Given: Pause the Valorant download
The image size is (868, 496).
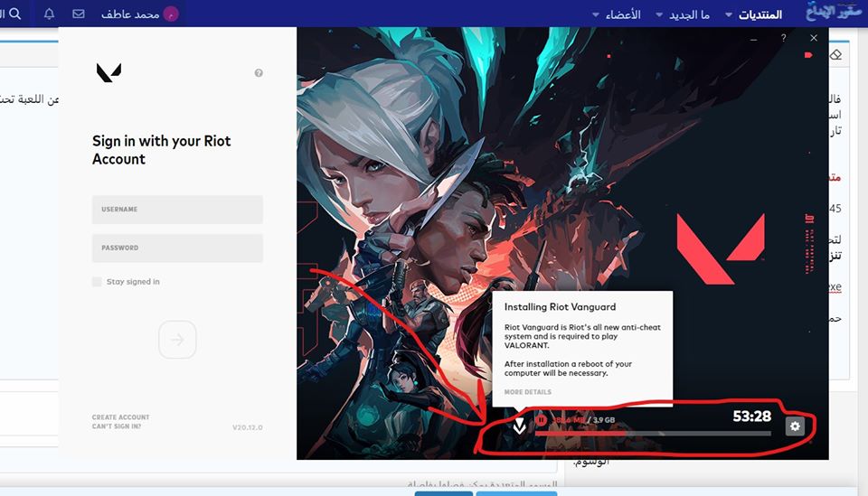Looking at the screenshot, I should point(541,419).
